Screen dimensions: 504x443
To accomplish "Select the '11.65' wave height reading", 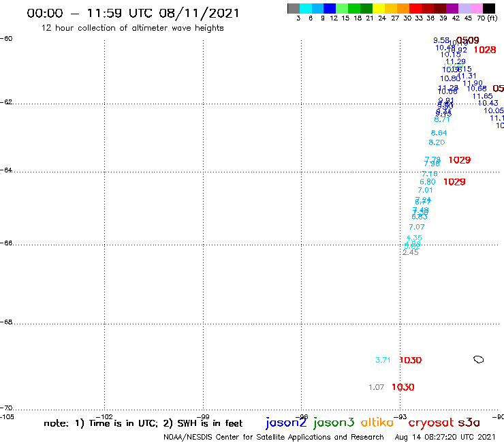I will [x=482, y=96].
